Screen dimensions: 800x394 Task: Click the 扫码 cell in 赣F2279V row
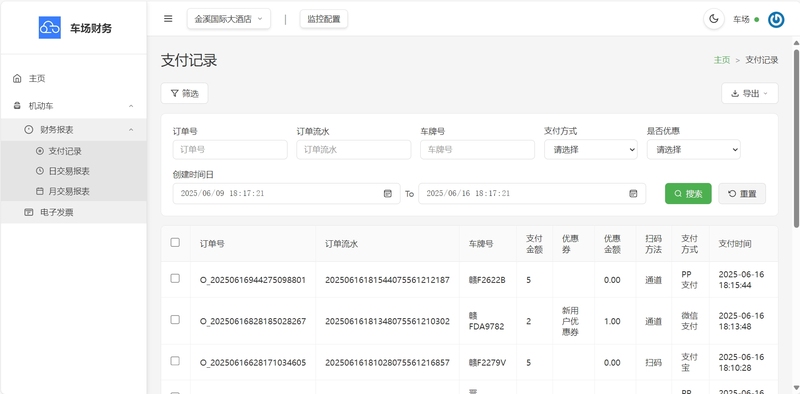tap(654, 362)
